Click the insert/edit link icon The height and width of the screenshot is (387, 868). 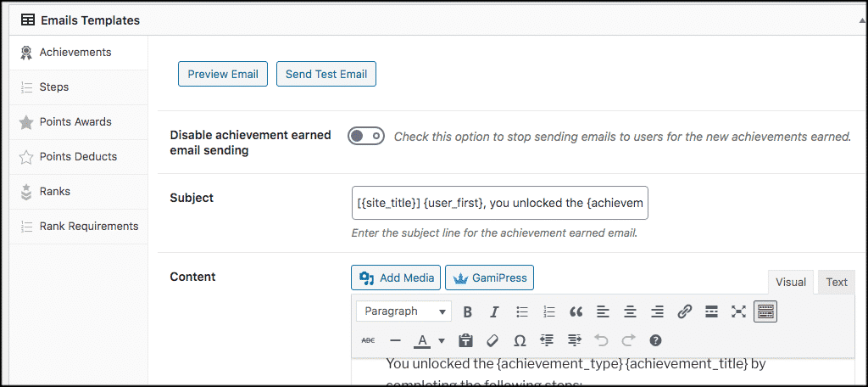tap(685, 311)
